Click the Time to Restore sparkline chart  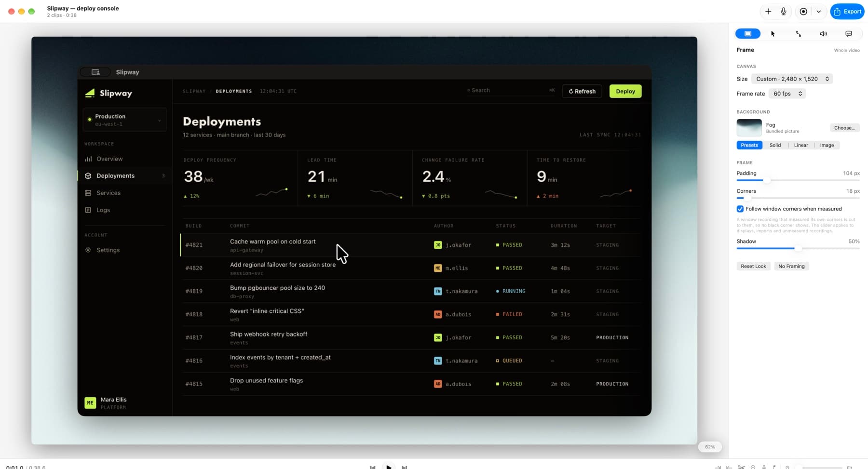[x=616, y=194]
